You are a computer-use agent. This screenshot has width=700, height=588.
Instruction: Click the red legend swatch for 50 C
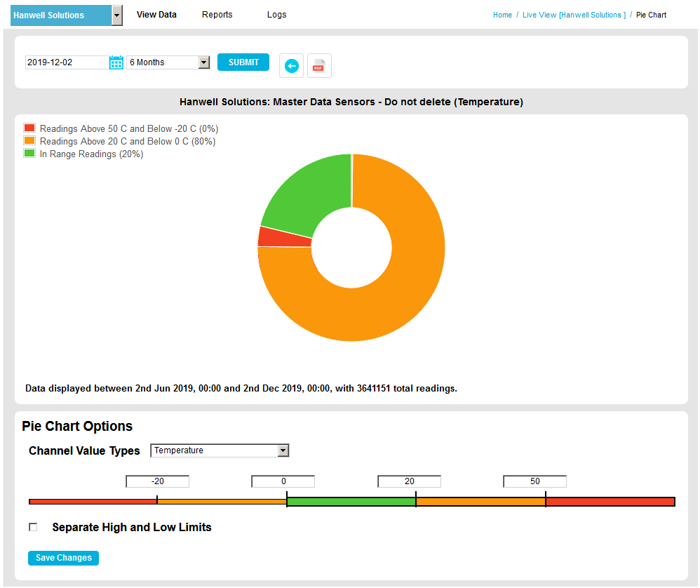coord(29,128)
